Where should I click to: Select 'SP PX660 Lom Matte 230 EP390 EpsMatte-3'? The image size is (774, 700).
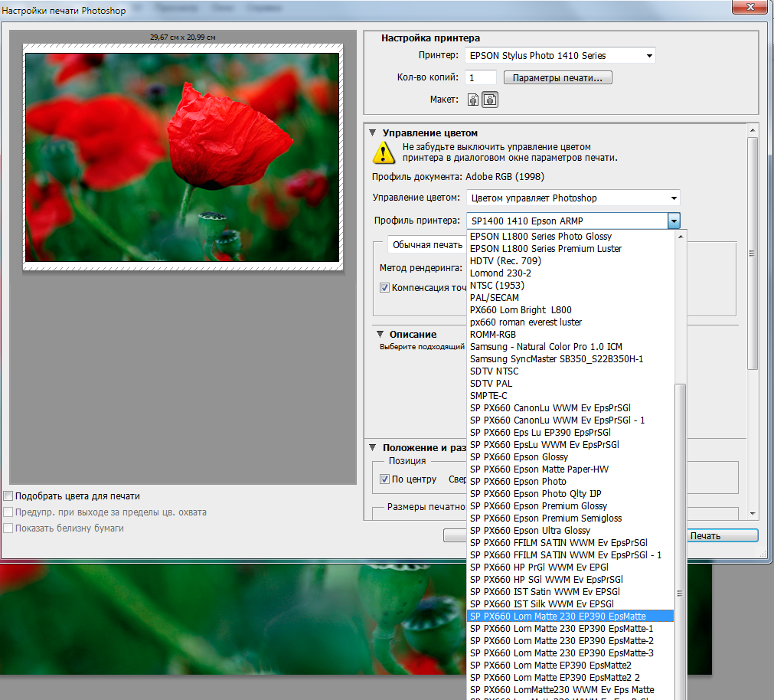(x=570, y=653)
